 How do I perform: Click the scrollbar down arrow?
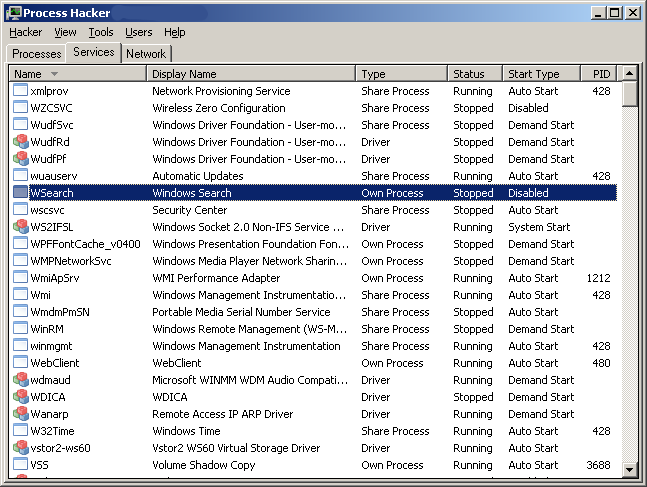point(630,469)
